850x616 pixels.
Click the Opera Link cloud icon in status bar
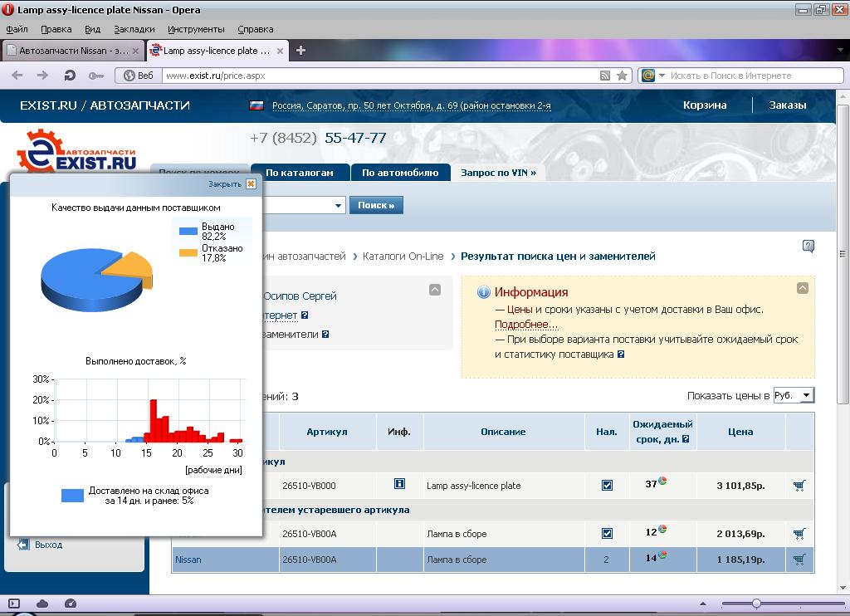coord(42,604)
